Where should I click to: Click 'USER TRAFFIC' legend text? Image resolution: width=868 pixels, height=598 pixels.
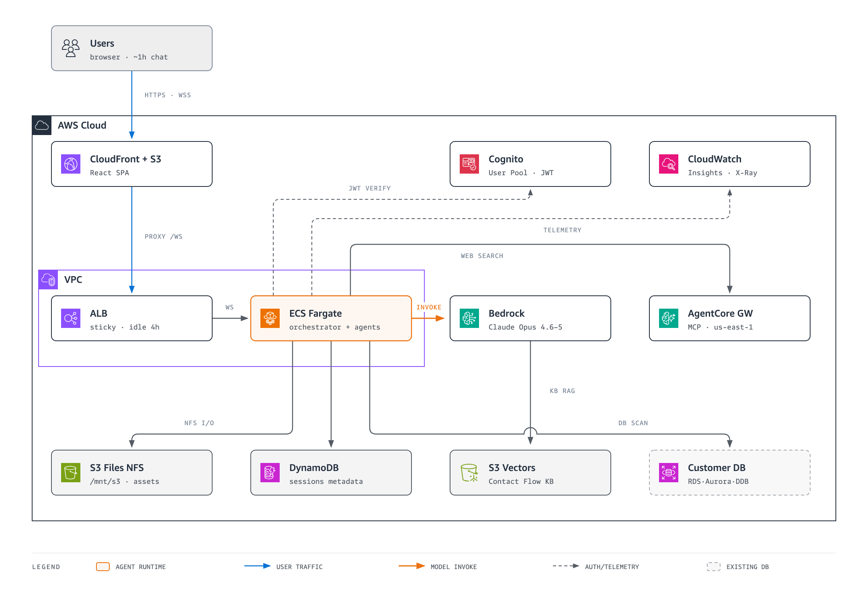299,567
